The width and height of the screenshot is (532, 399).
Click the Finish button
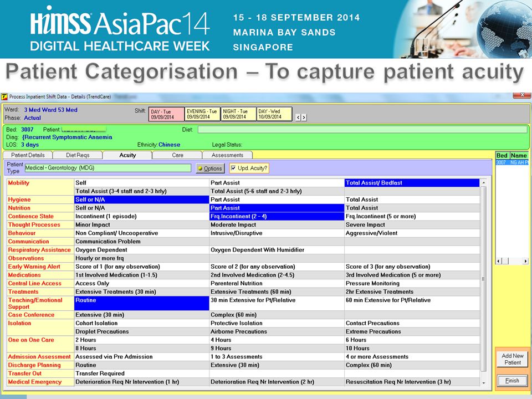point(512,381)
